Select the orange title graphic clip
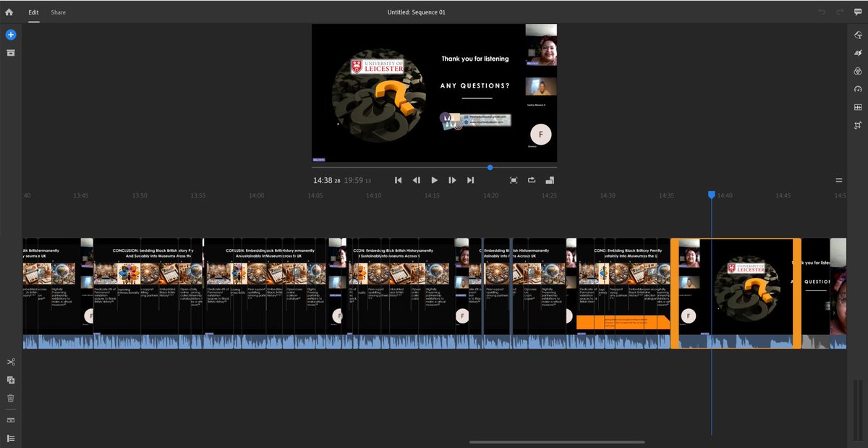The image size is (868, 448). tap(622, 322)
